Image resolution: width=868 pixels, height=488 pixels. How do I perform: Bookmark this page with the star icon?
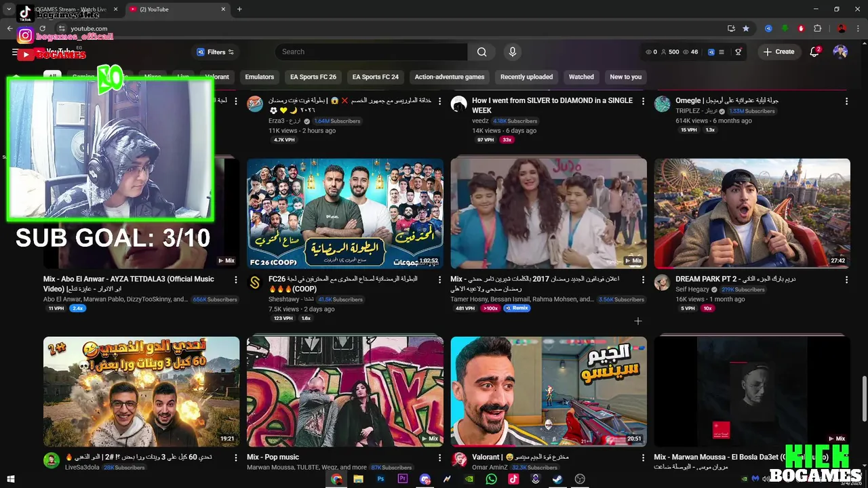pos(746,28)
